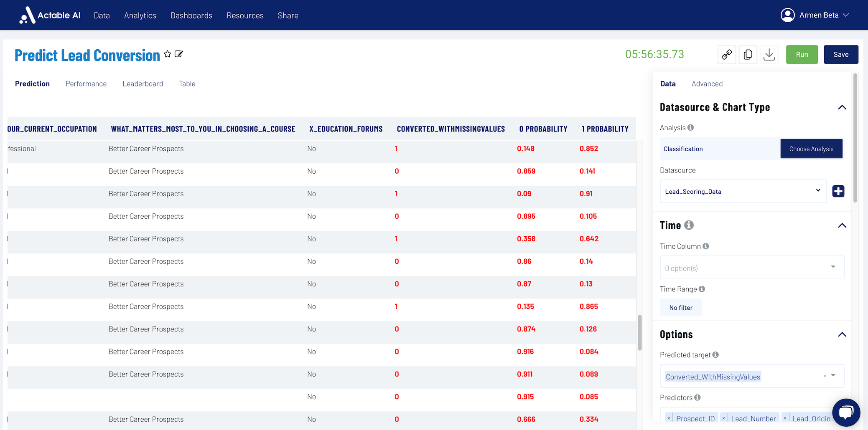Open the chat support bubble
868x430 pixels.
pos(846,412)
